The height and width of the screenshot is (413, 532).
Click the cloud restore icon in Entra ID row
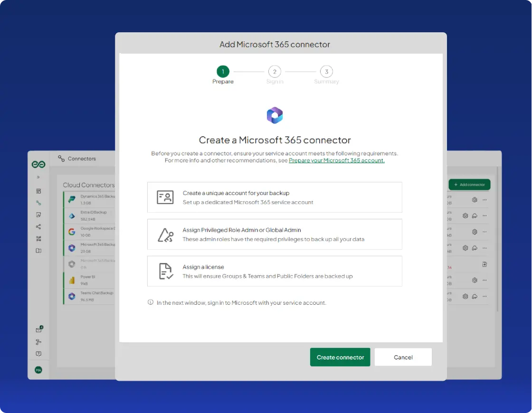[475, 216]
